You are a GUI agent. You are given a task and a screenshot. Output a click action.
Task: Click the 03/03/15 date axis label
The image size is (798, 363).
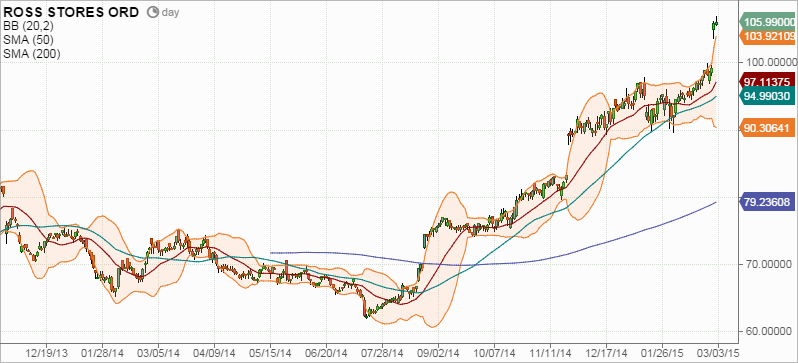[x=718, y=352]
